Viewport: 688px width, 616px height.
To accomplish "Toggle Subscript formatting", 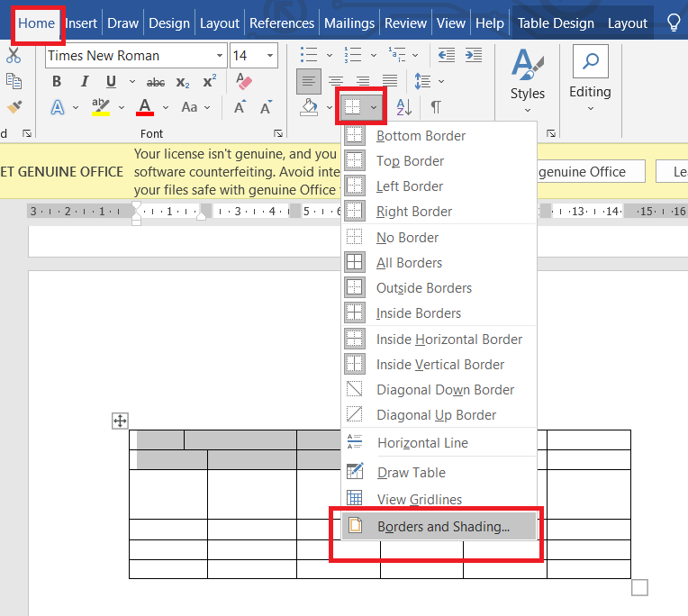I will pos(183,83).
